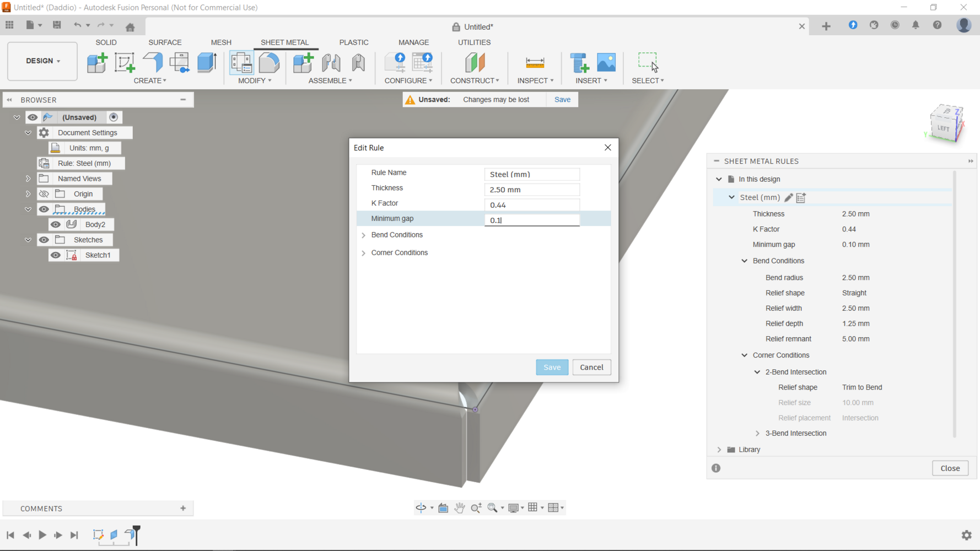Screen dimensions: 980x551
Task: Select the Create Sketch tool icon
Action: click(125, 62)
